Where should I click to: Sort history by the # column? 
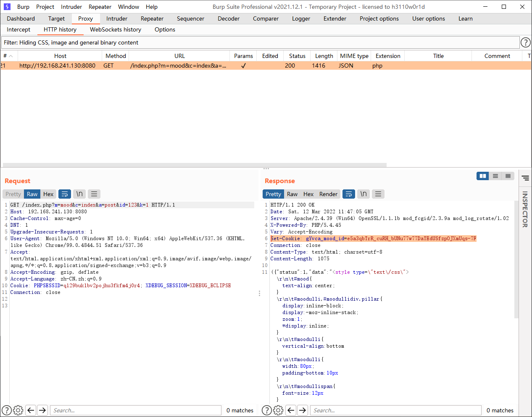click(x=9, y=56)
